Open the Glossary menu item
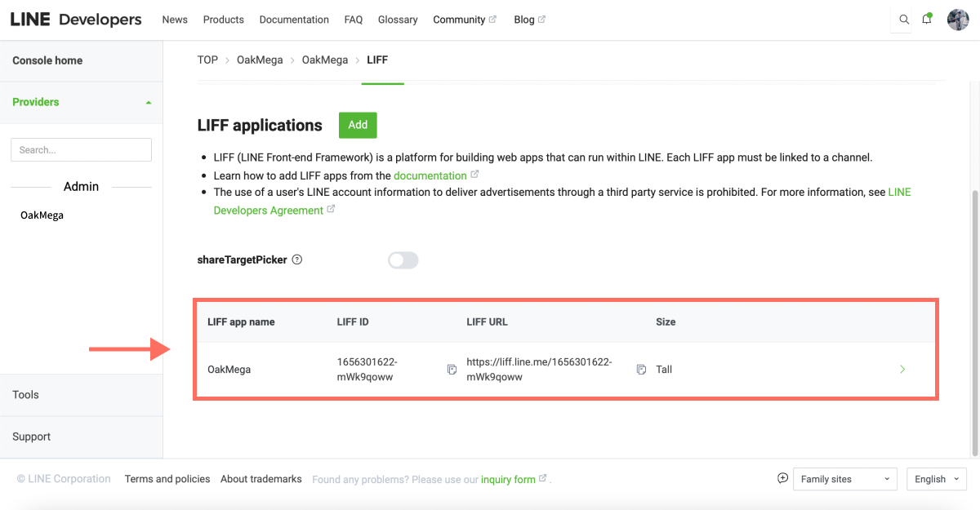The image size is (980, 510). (x=398, y=20)
